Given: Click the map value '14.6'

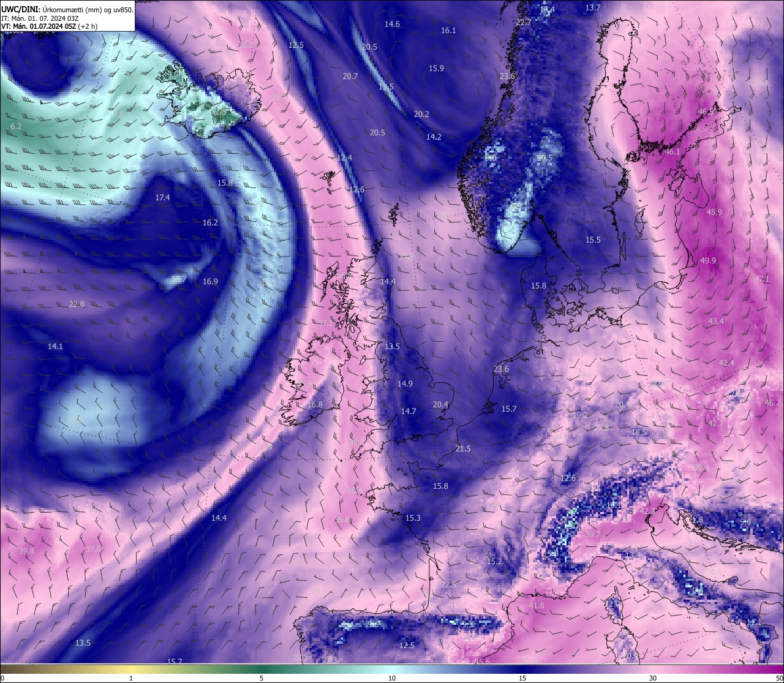Looking at the screenshot, I should 392,25.
